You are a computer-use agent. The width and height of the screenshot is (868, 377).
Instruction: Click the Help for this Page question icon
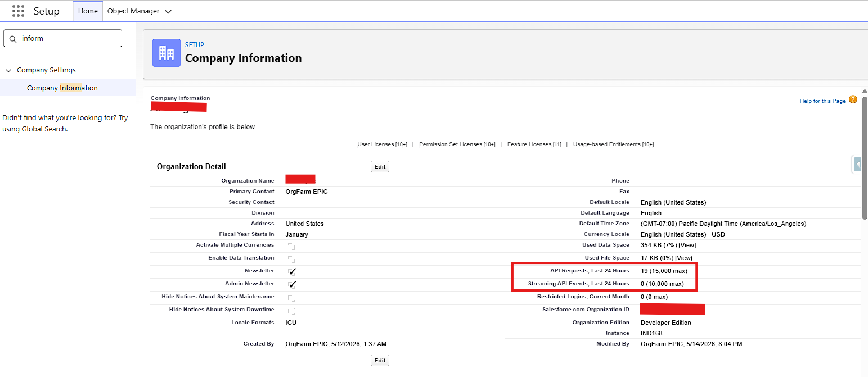853,100
